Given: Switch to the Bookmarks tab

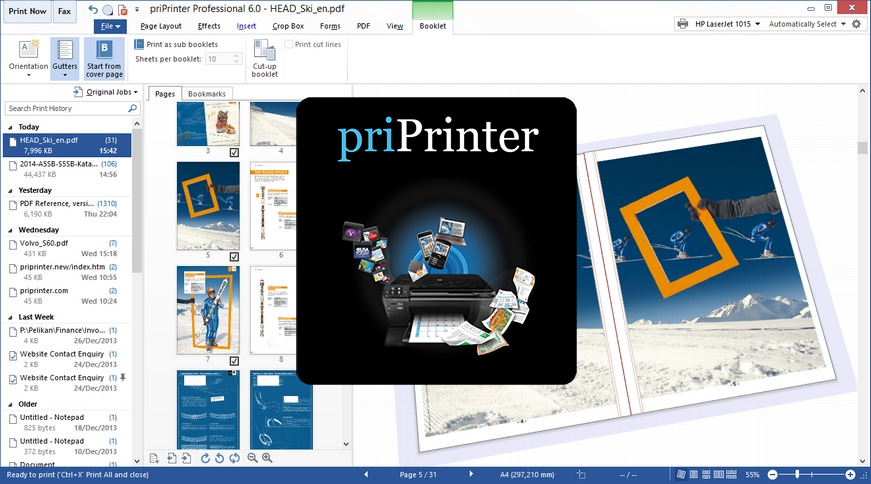Looking at the screenshot, I should [x=207, y=94].
